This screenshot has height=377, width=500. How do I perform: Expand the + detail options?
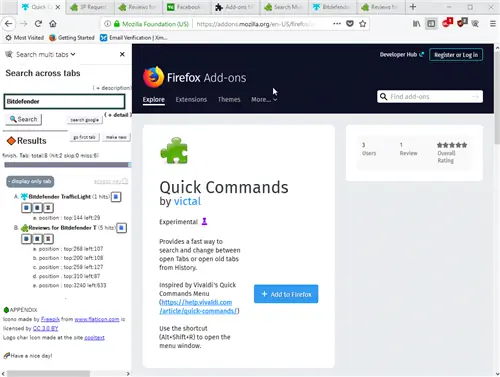pos(118,115)
